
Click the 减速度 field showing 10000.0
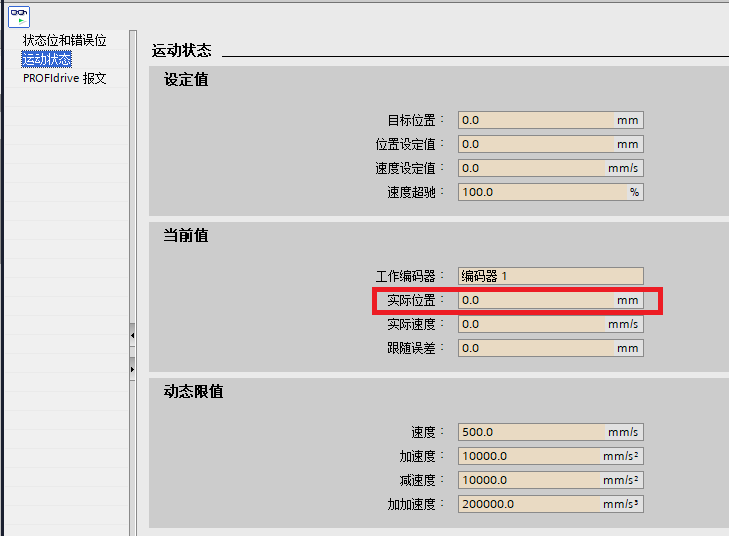(x=550, y=480)
